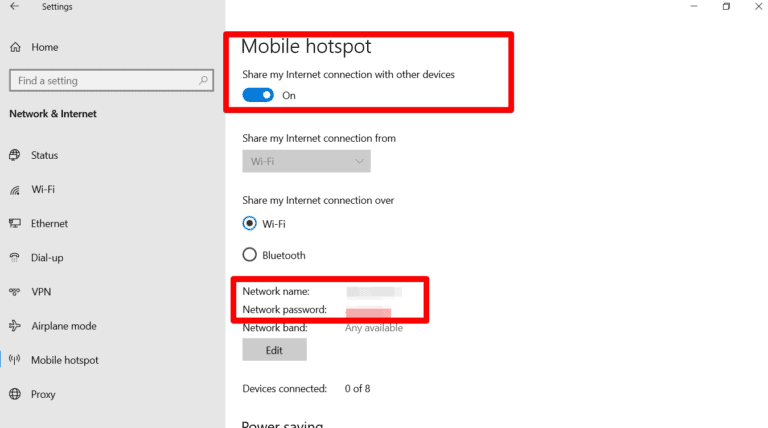Open the Home settings page
Image resolution: width=768 pixels, height=428 pixels.
coord(44,47)
